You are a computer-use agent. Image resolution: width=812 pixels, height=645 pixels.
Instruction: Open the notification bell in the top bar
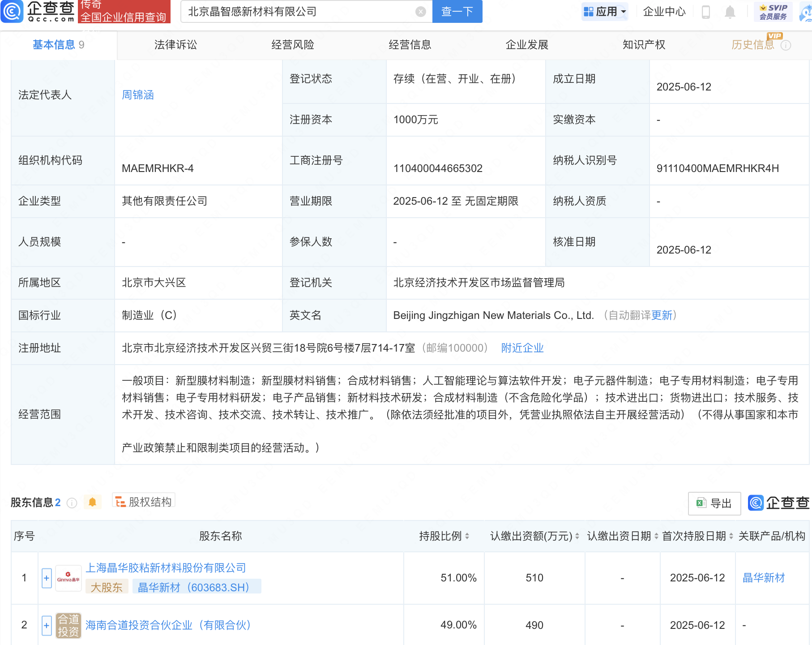(729, 12)
